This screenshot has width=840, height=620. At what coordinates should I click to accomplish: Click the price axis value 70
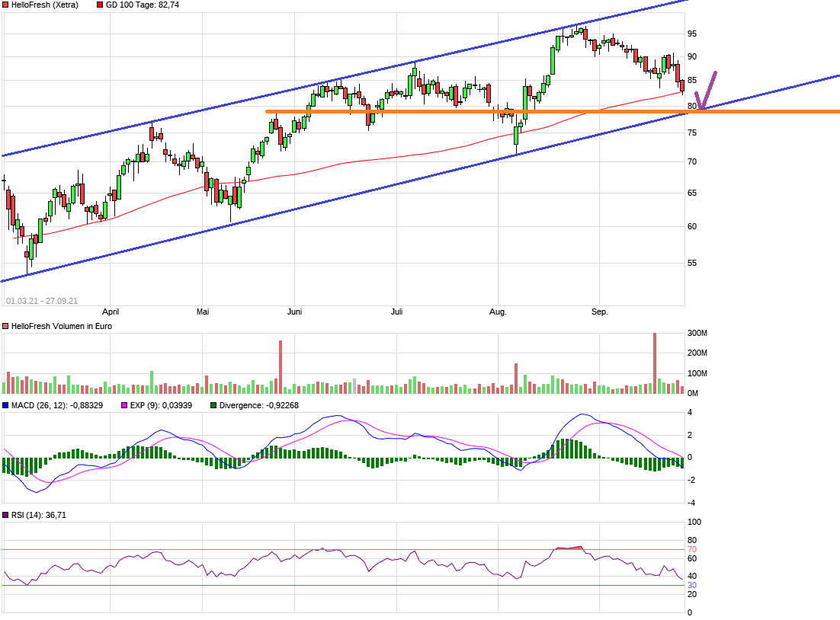point(692,161)
